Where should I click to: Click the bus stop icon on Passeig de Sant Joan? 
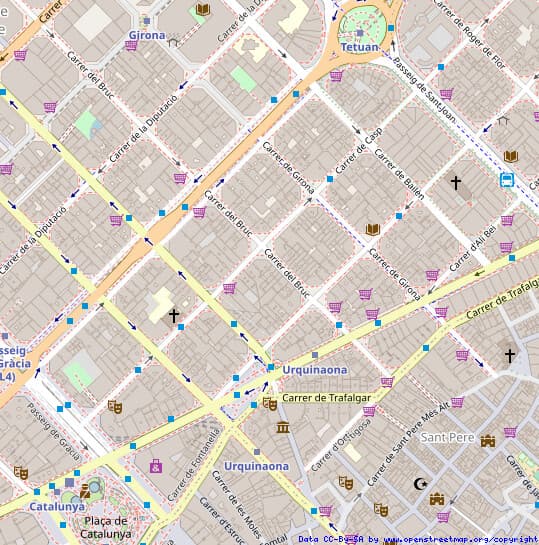point(507,180)
